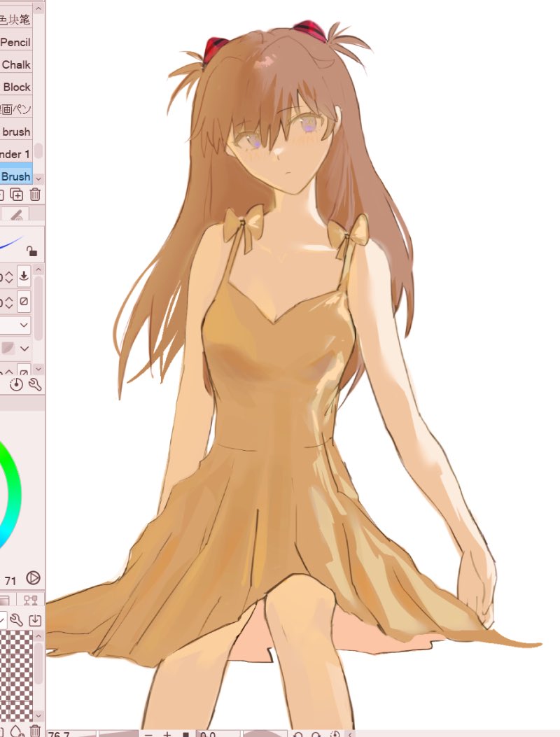Screen dimensions: 560x737
Task: Select the Chalk sub tool
Action: (16, 64)
